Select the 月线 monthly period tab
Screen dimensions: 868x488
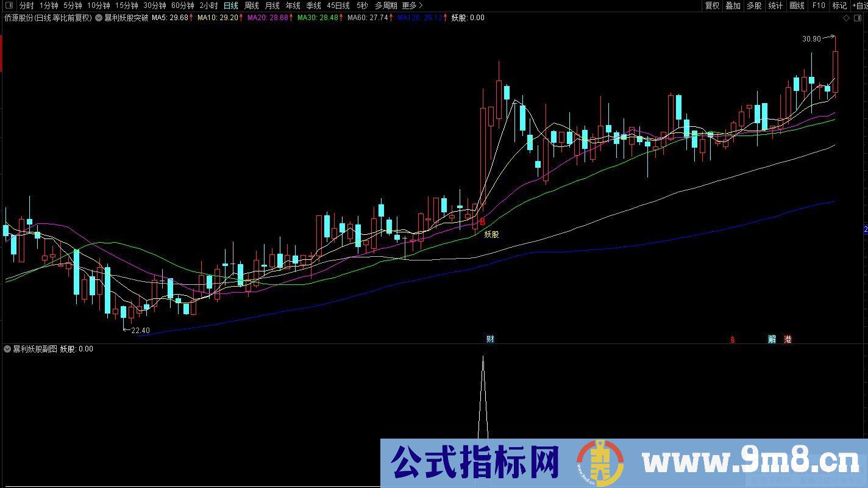coord(272,5)
